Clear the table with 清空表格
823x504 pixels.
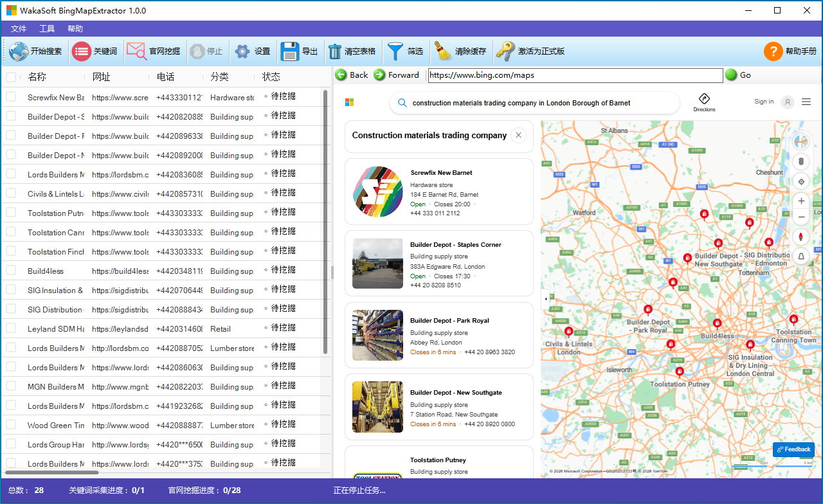pos(352,51)
